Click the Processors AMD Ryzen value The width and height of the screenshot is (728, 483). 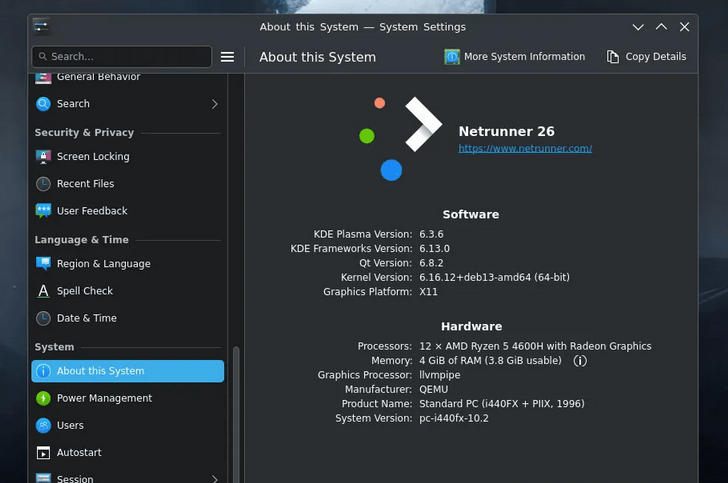point(535,346)
